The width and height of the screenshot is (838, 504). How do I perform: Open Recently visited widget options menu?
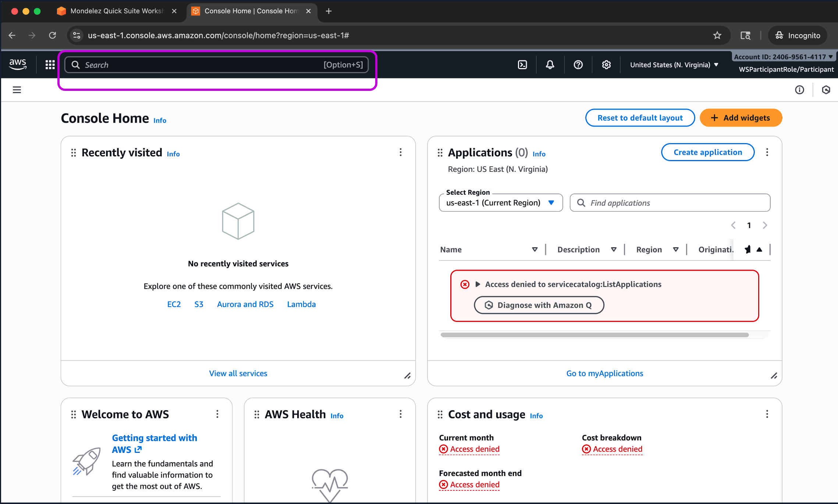tap(401, 152)
